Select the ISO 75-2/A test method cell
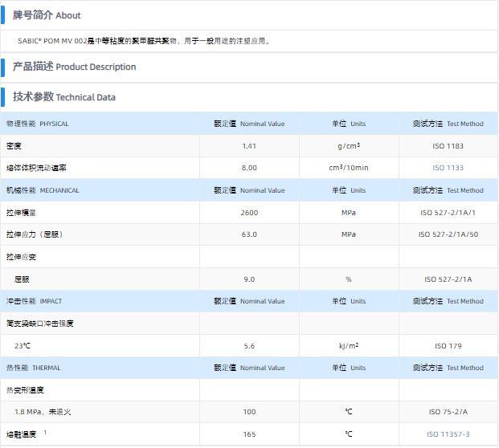Image resolution: width=499 pixels, height=448 pixels. coord(448,412)
